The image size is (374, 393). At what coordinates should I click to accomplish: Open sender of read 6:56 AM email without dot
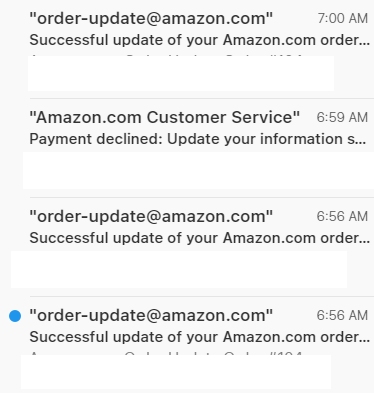click(151, 216)
